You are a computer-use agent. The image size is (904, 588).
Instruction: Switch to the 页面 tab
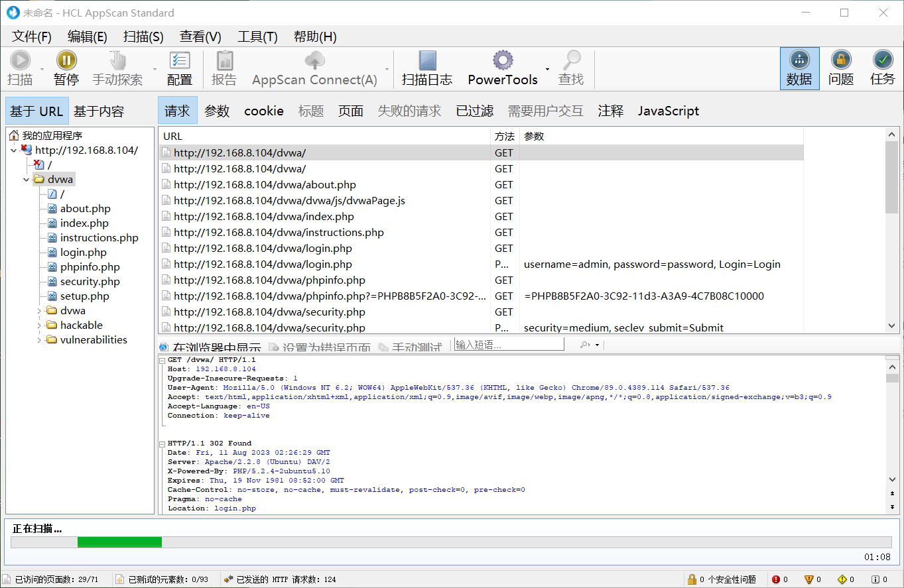coord(351,111)
